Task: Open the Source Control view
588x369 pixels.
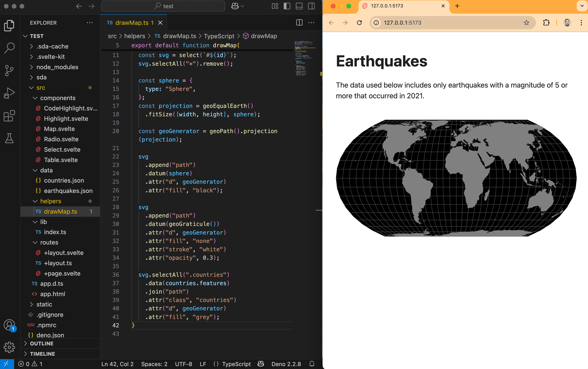Action: 10,70
